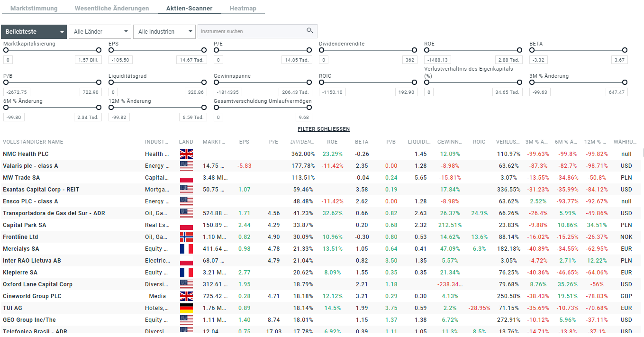Click the US flag for GEO Group Inc/The
The height and width of the screenshot is (337, 644).
(x=186, y=320)
